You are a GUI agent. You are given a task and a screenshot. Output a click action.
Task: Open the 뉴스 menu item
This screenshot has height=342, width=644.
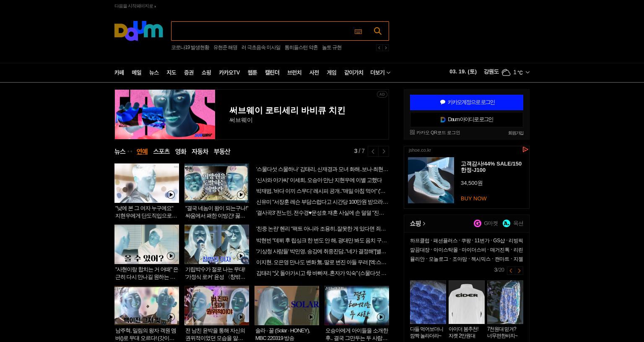point(154,73)
